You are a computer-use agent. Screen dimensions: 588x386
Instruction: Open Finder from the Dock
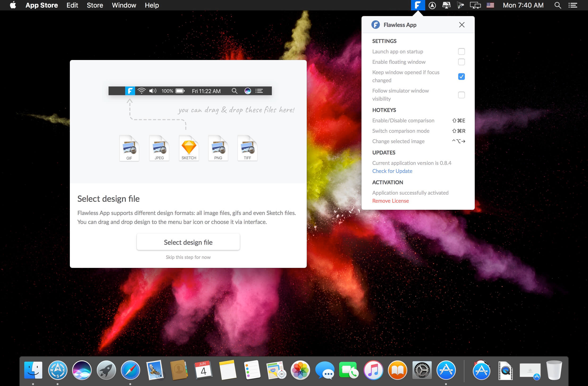(x=33, y=370)
